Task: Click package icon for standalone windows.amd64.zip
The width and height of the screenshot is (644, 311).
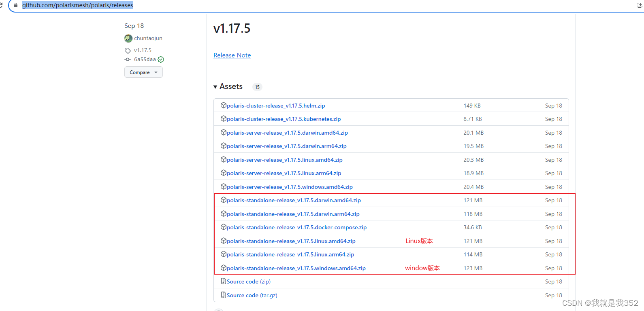Action: 223,268
